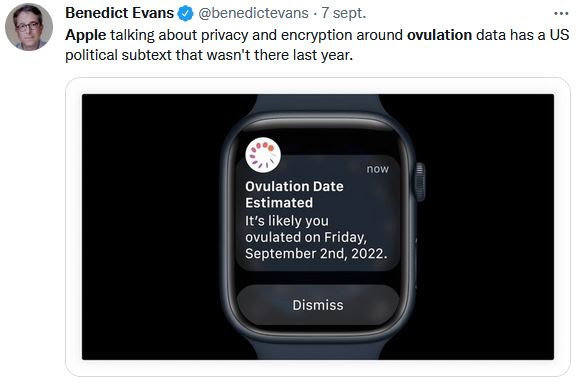Screen dimensions: 581x388
Task: Click the watch's digital crown
Action: tap(420, 182)
